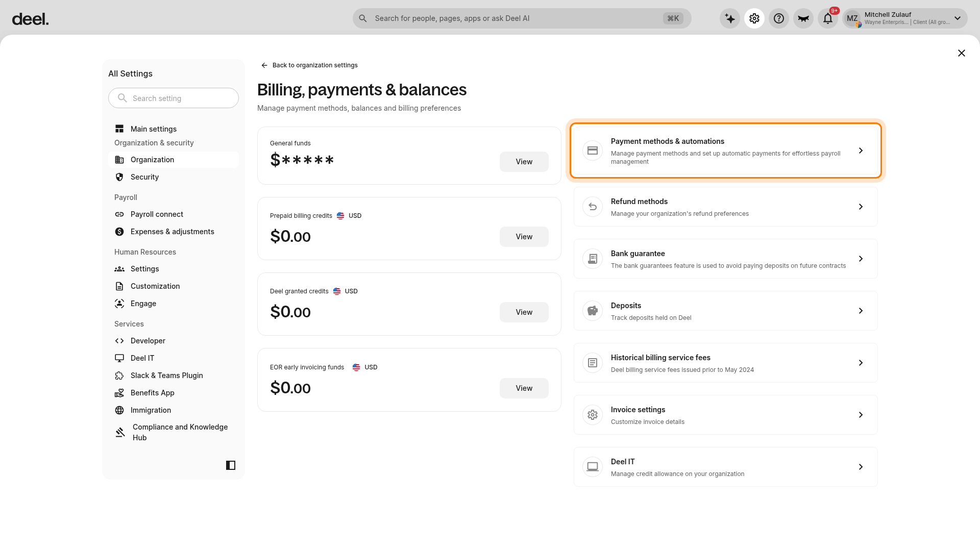Open Human Resources Settings item
This screenshot has height=551, width=980.
click(x=174, y=269)
